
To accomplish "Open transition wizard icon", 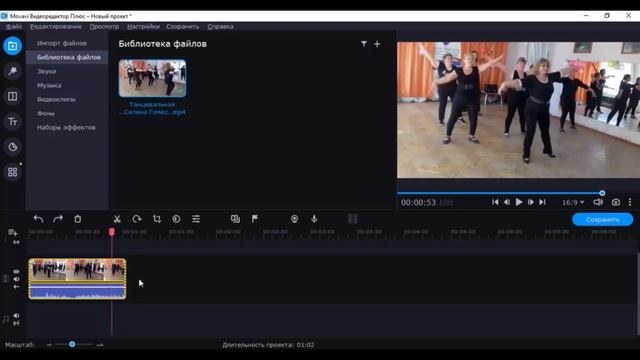I will (235, 219).
